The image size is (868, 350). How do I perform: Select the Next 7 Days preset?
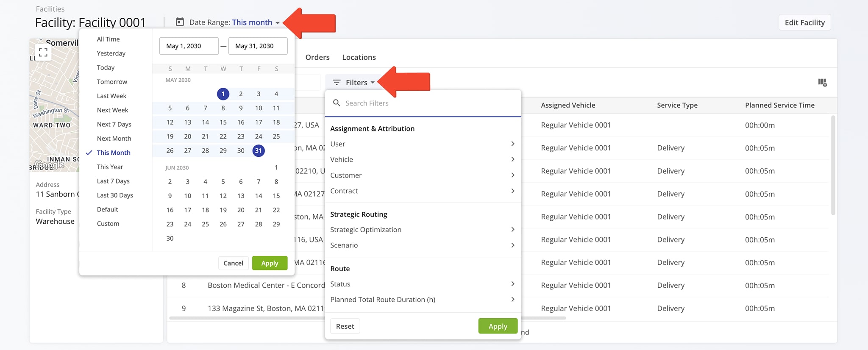[114, 124]
